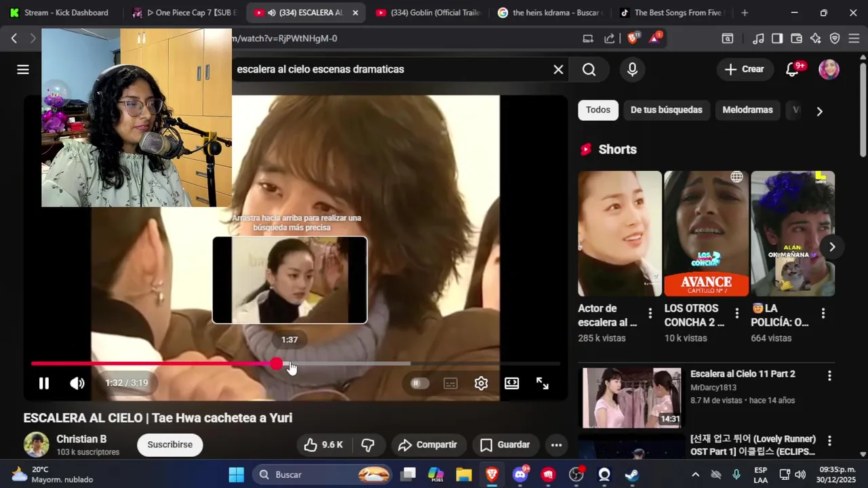Go back with the browser back arrow

tap(14, 39)
